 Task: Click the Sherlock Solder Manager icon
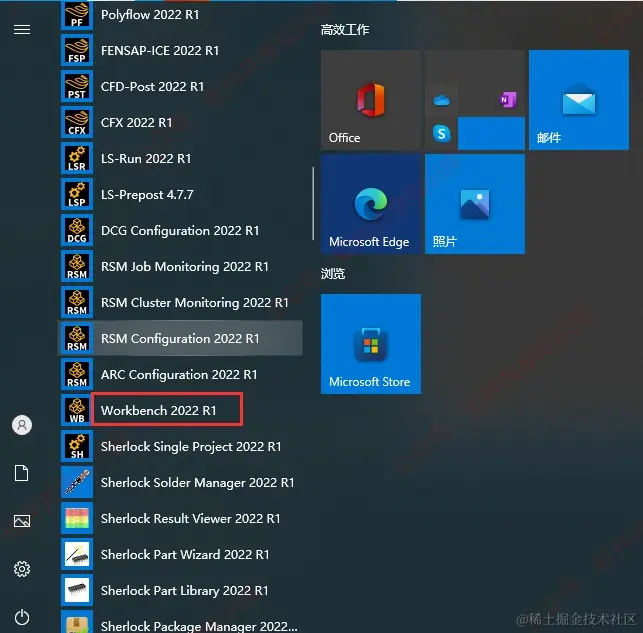point(77,483)
